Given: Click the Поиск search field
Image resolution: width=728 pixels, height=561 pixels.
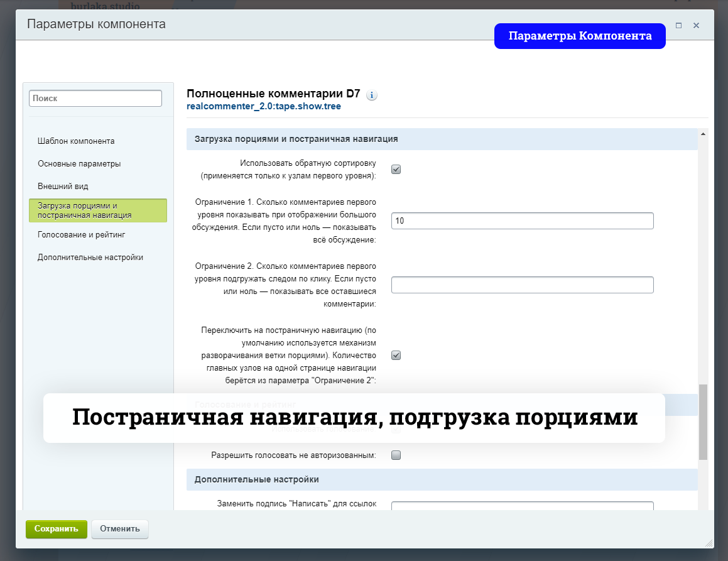Looking at the screenshot, I should (95, 99).
